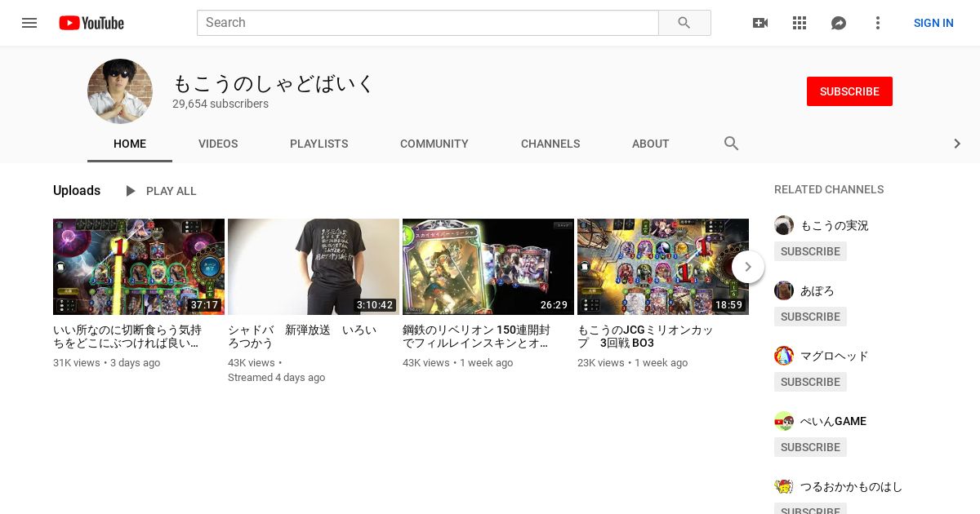Switch to the CHANNELS tab
980x514 pixels.
click(x=550, y=144)
